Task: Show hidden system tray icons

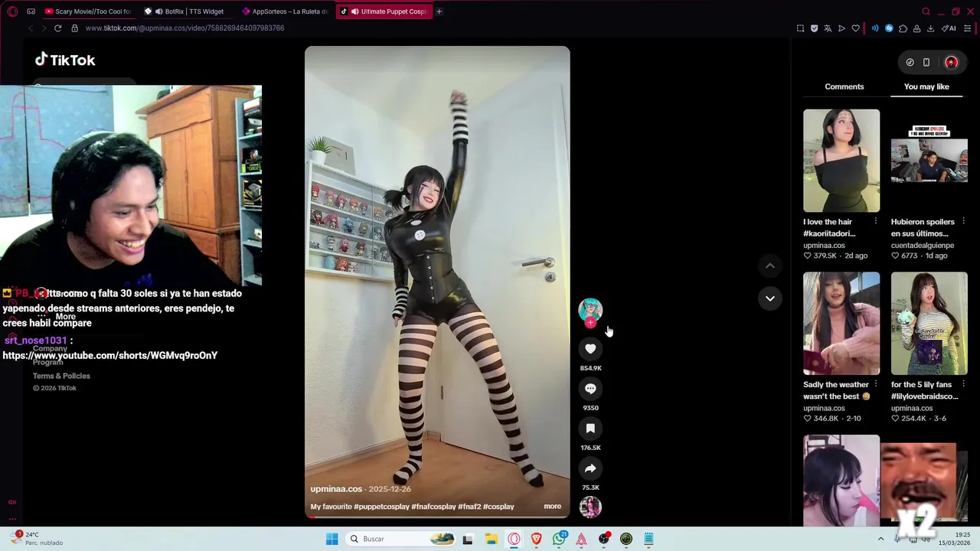Action: pos(880,539)
